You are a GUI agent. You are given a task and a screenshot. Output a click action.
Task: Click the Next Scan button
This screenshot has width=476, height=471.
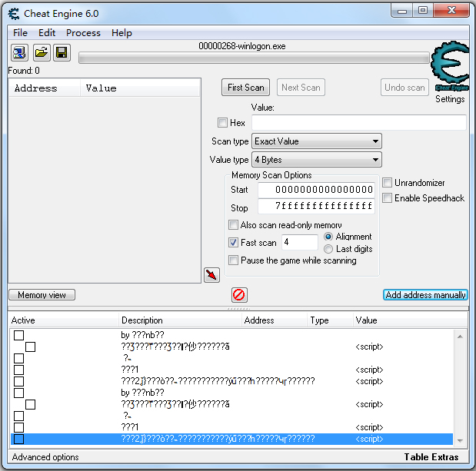click(301, 88)
